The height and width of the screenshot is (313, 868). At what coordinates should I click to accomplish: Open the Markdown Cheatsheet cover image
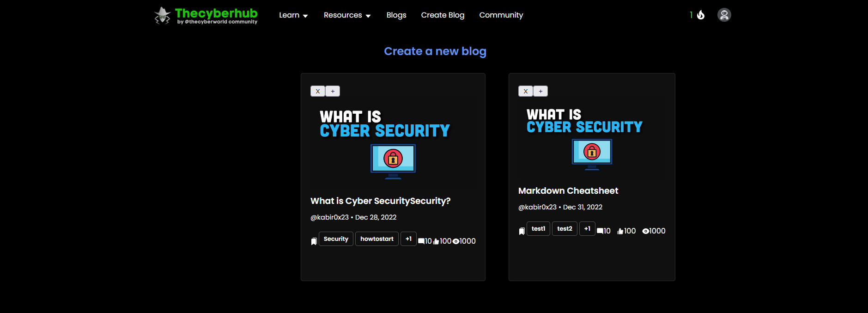point(592,139)
